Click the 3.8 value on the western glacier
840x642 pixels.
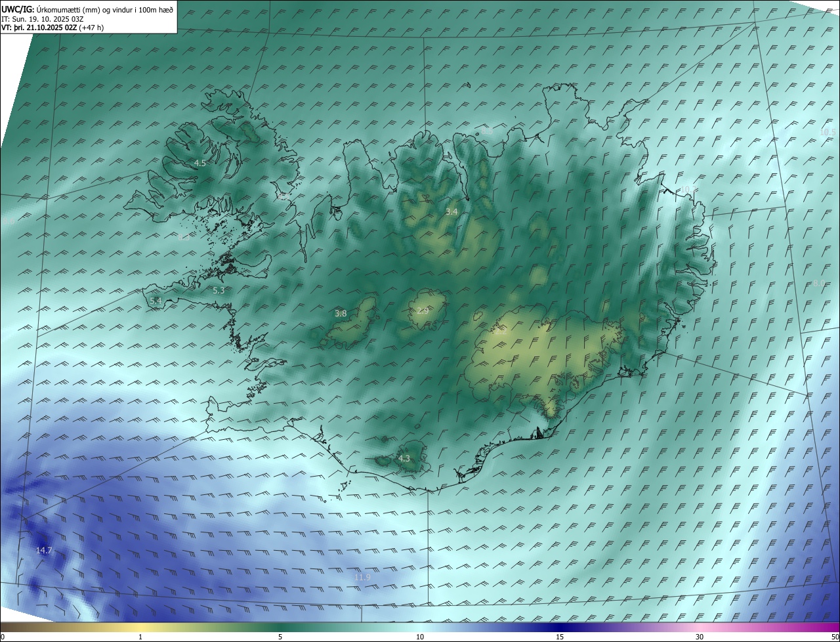[341, 314]
